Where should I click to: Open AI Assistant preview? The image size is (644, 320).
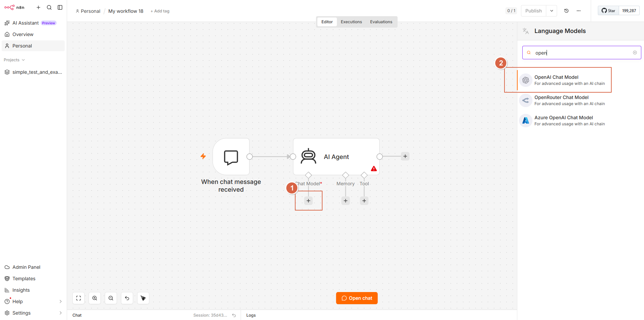(33, 23)
